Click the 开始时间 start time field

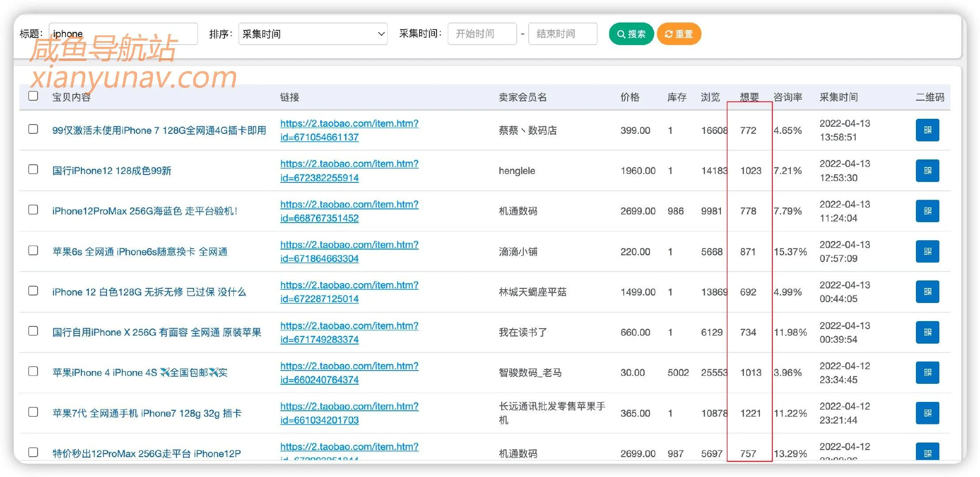pos(482,34)
